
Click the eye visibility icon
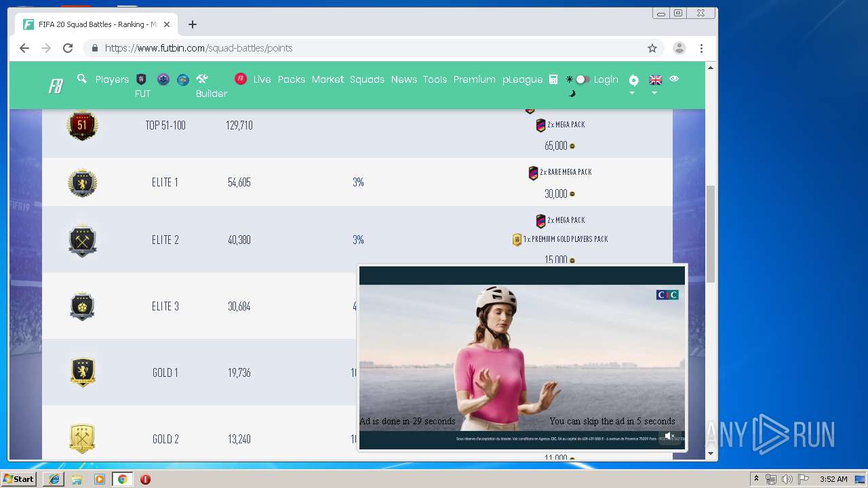click(x=674, y=79)
